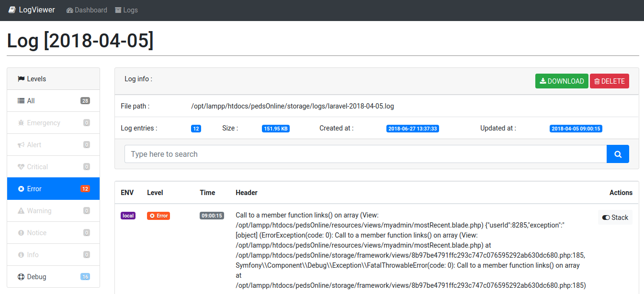Click the Level column header
Screen dimensions: 644x294
155,193
